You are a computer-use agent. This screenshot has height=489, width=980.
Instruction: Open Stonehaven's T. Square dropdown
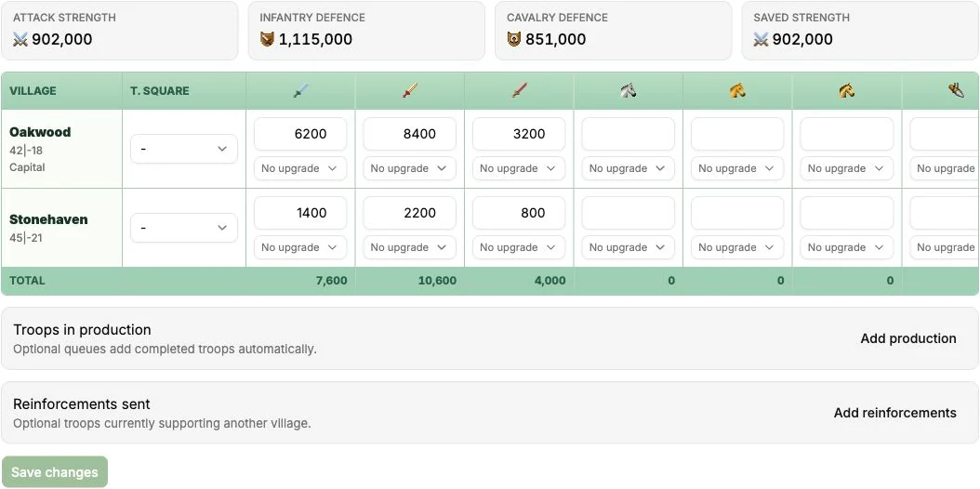click(184, 228)
